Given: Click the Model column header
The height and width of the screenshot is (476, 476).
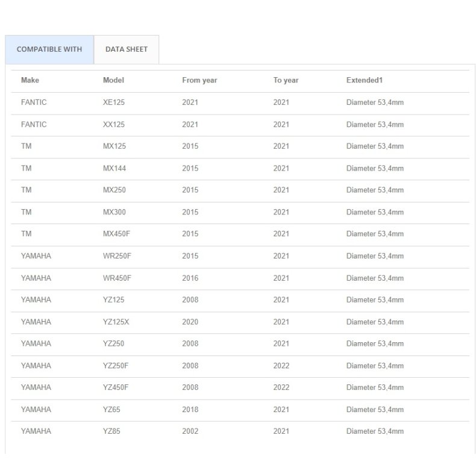Looking at the screenshot, I should coord(113,80).
